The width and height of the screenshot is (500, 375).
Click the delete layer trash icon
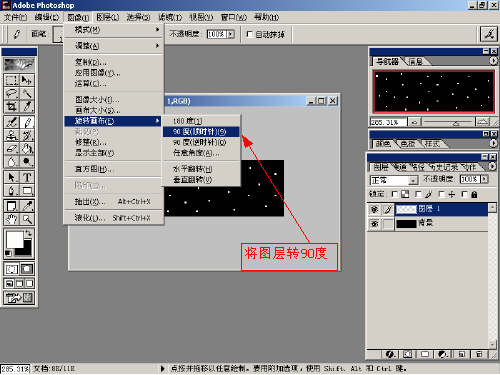pos(479,354)
